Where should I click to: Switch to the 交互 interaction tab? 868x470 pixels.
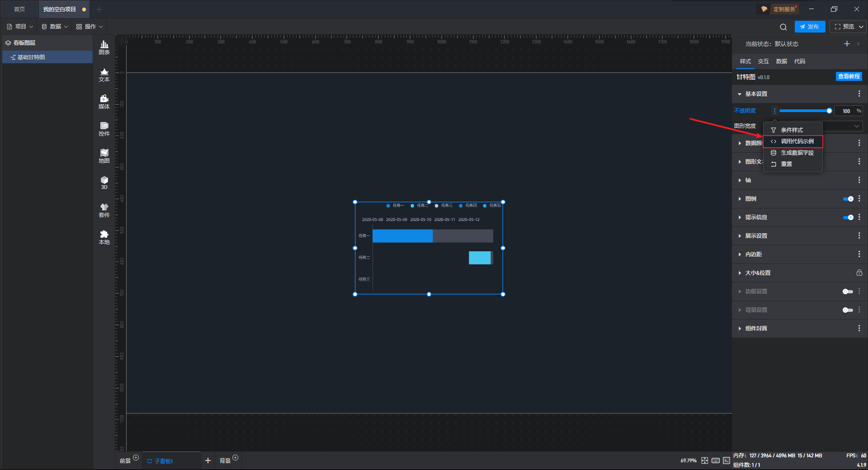[x=763, y=61]
